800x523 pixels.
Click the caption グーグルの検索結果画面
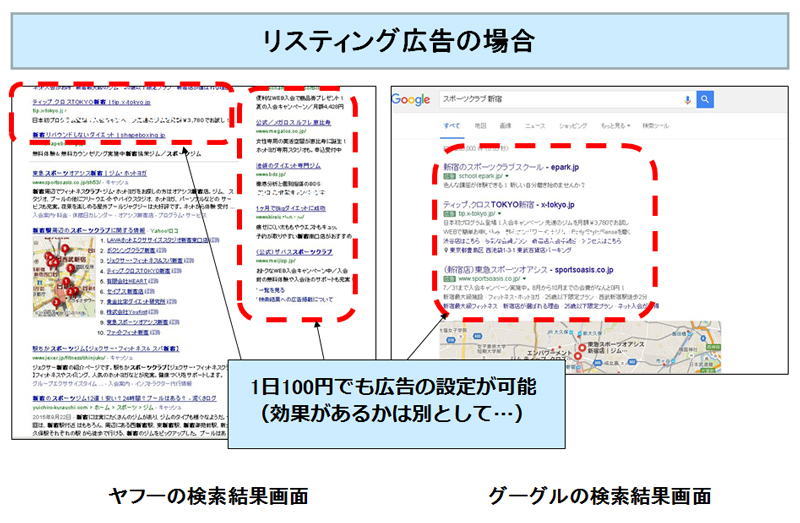599,496
